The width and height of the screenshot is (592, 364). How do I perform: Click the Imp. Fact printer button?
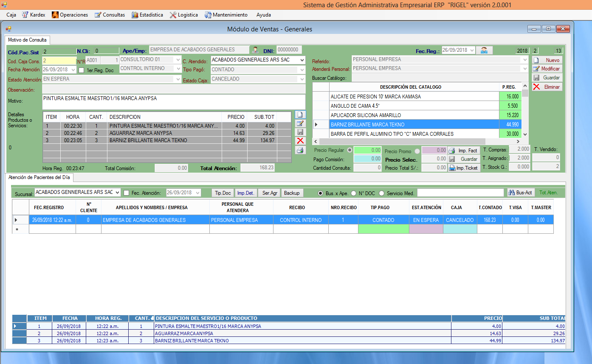(x=463, y=151)
